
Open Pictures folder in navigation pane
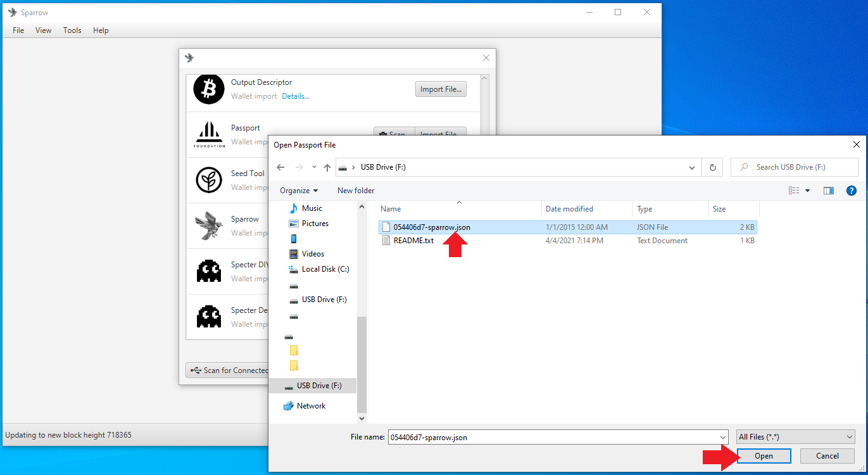coord(315,224)
